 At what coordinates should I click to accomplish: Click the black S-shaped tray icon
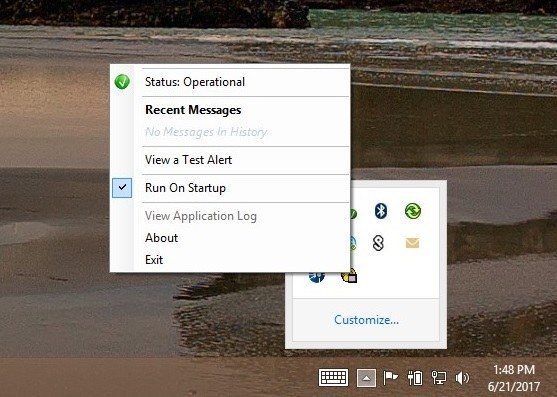[x=378, y=243]
